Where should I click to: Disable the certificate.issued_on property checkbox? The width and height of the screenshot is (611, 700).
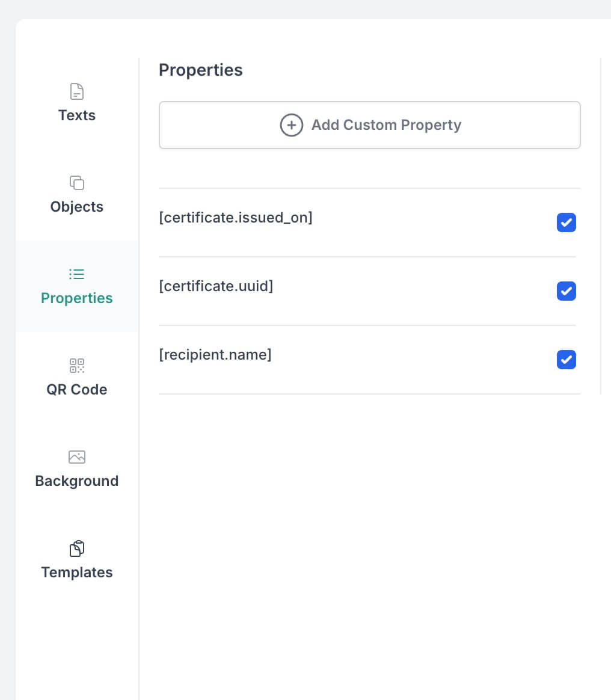pos(566,223)
